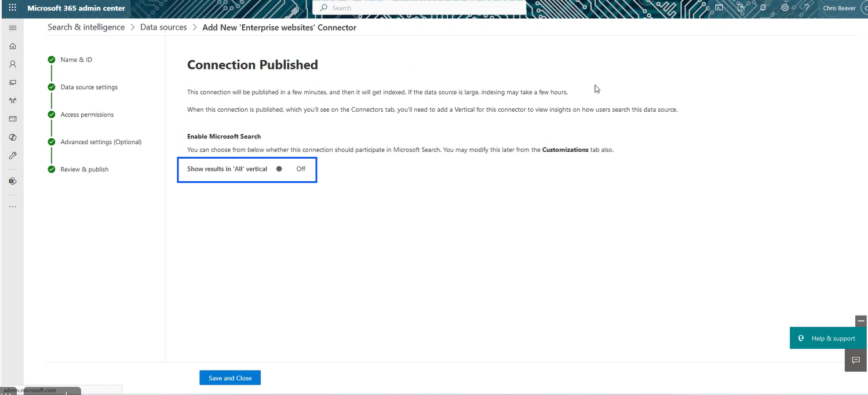
Task: Open Help & support panel
Action: [x=829, y=338]
